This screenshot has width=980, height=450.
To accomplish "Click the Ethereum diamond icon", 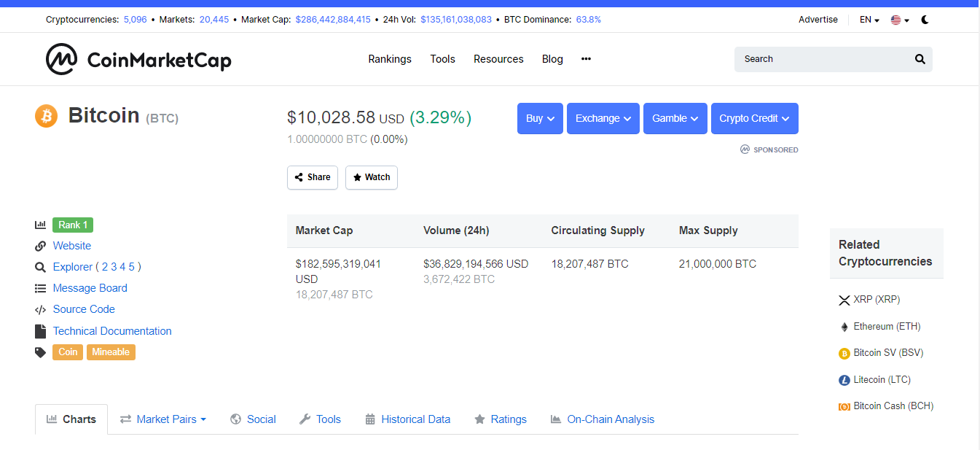I will click(844, 327).
